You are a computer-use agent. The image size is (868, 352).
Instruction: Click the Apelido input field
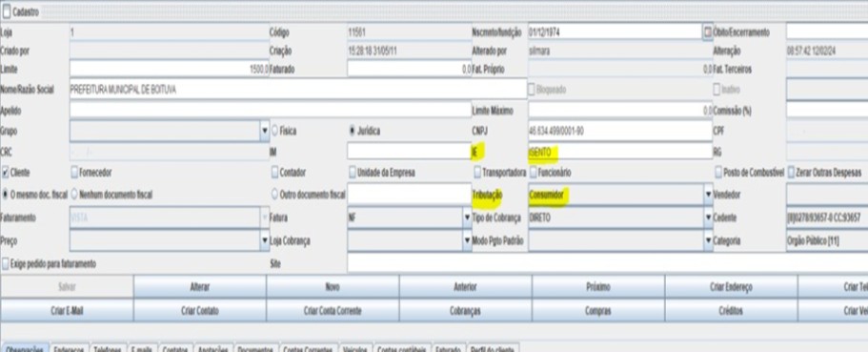point(271,110)
